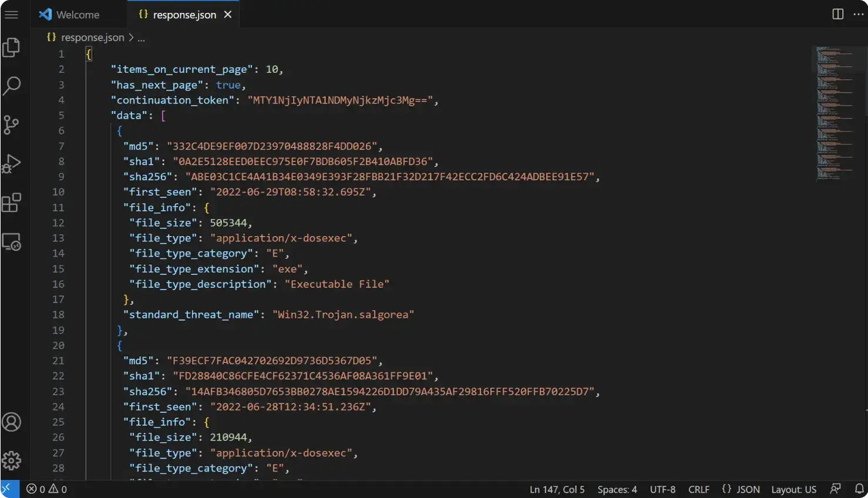Click file_size value 505344
The image size is (868, 498).
tap(228, 223)
